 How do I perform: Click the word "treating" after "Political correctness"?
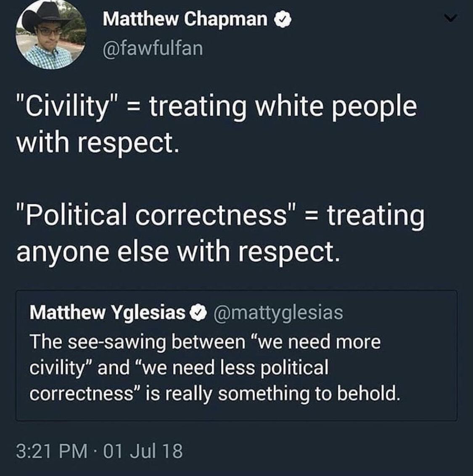pos(376,215)
